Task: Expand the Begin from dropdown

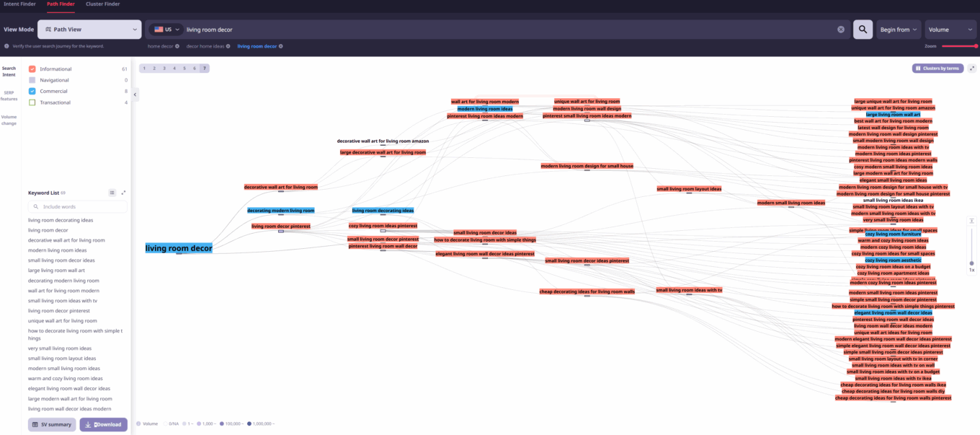Action: [899, 30]
